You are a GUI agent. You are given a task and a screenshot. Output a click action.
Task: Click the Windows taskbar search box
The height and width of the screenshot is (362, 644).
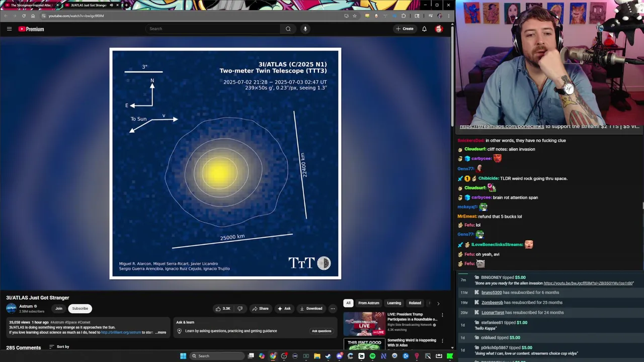point(217,356)
